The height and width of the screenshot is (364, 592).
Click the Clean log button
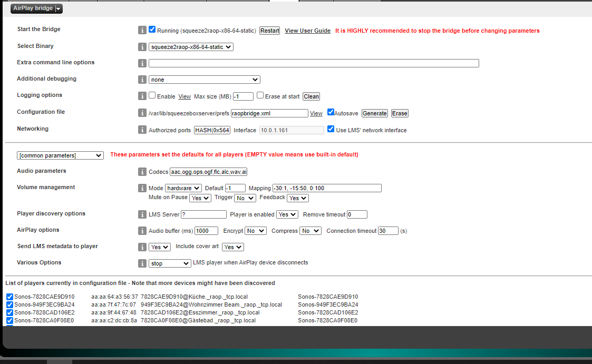tap(311, 96)
